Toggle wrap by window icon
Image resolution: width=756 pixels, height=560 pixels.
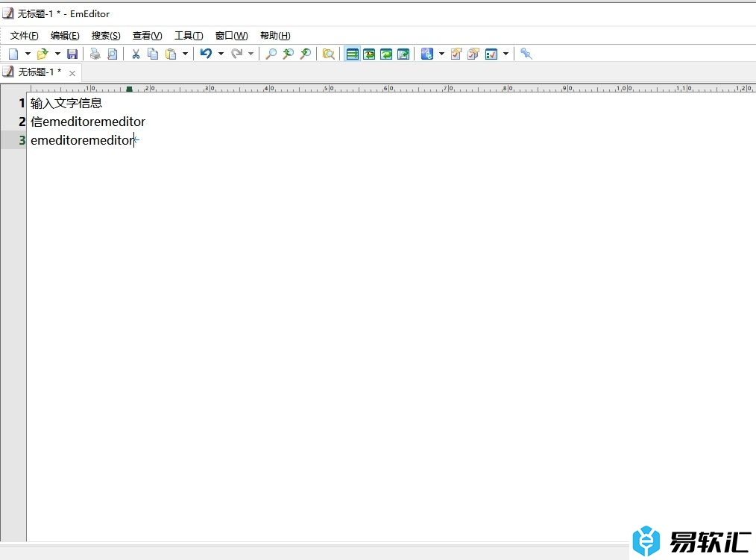386,54
